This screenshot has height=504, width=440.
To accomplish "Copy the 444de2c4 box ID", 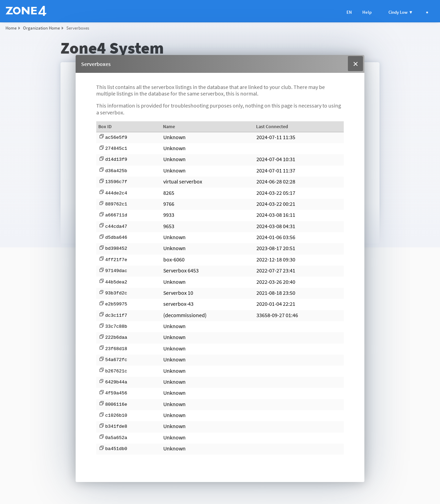I will click(101, 192).
